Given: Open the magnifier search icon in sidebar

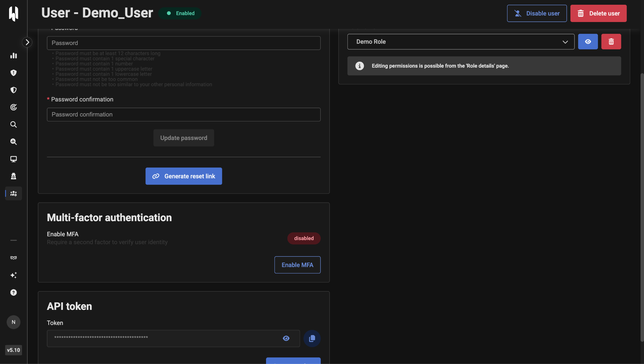Looking at the screenshot, I should pyautogui.click(x=14, y=124).
